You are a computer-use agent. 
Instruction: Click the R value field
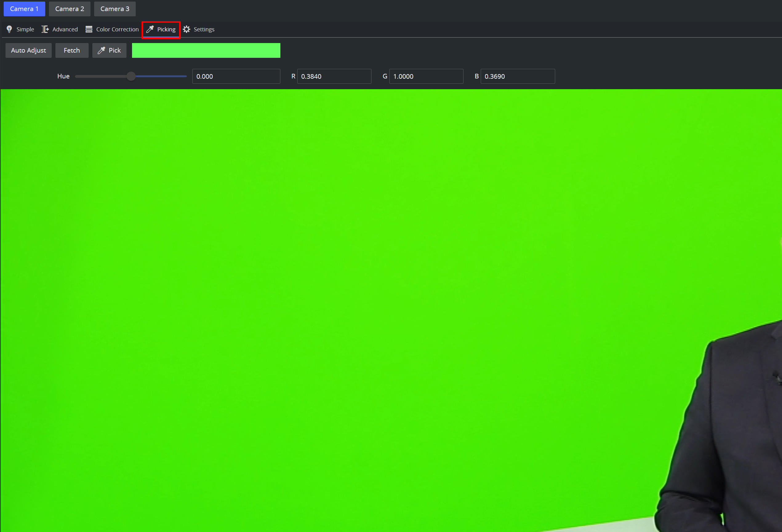coord(334,76)
